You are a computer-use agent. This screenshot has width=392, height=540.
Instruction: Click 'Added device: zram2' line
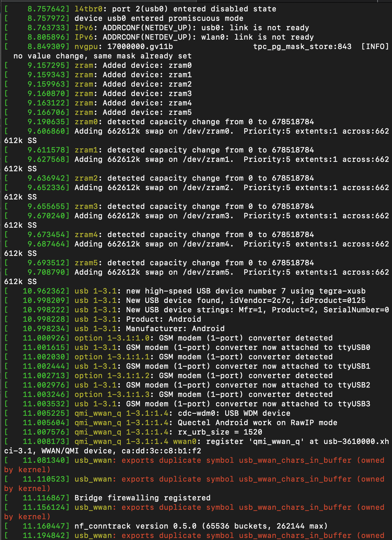pos(98,84)
